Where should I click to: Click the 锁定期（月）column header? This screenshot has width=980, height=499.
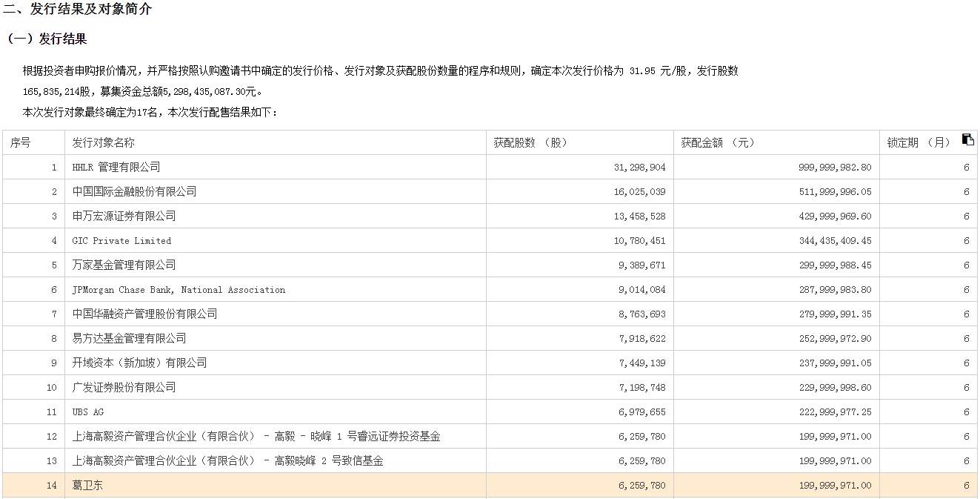928,143
